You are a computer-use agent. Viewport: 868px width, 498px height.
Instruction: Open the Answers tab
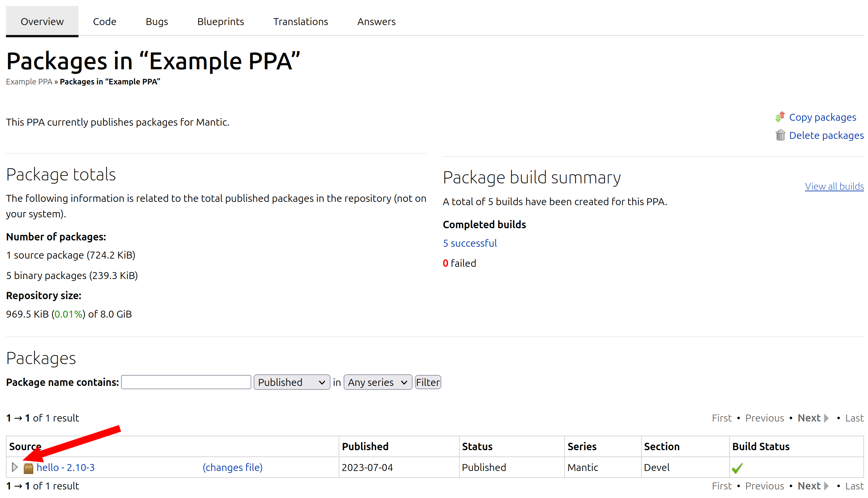pos(376,21)
